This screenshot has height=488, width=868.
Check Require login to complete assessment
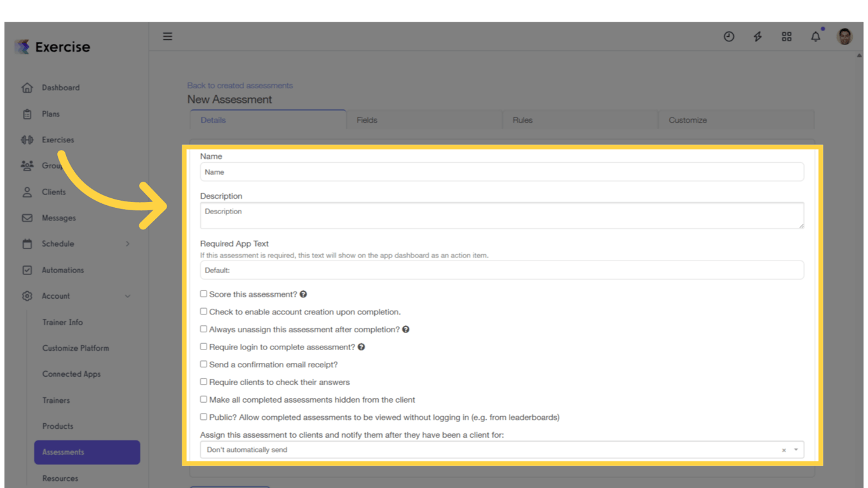point(203,346)
